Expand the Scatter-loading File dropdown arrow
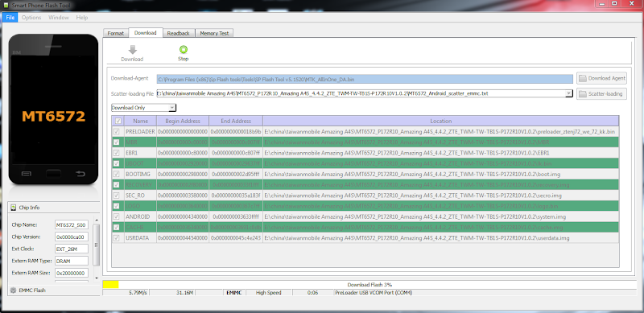Viewport: 644px width, 313px height. [x=569, y=93]
